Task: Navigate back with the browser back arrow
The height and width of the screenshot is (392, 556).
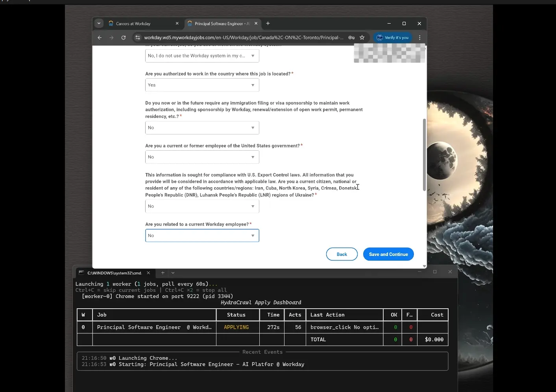Action: tap(100, 37)
